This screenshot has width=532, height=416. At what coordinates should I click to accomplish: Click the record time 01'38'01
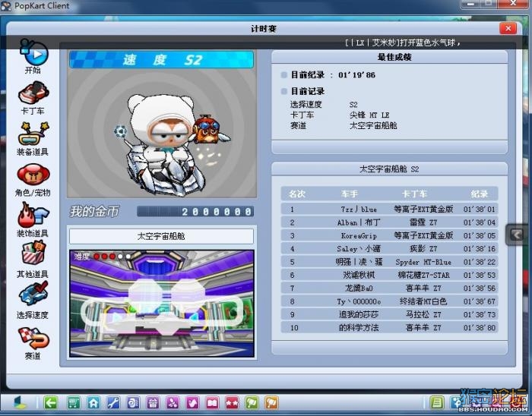(480, 210)
